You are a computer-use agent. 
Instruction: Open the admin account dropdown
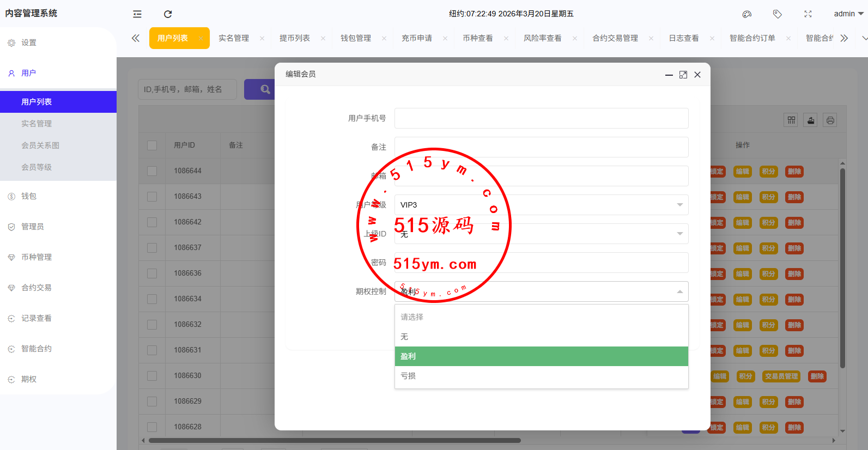[848, 14]
